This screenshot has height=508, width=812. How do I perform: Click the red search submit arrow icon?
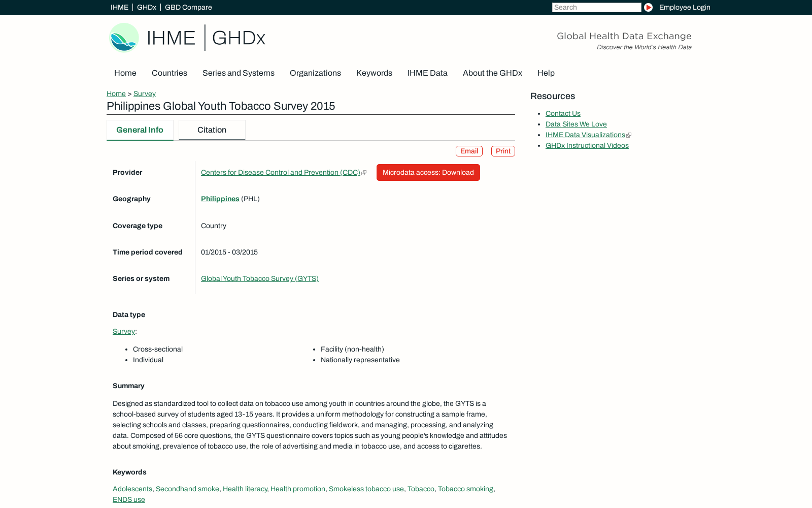point(648,7)
